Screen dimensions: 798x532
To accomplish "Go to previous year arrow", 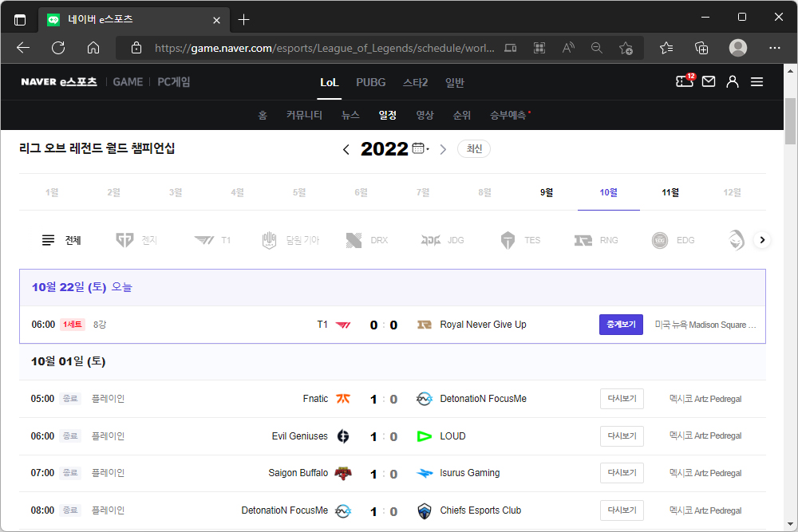I will coord(346,149).
